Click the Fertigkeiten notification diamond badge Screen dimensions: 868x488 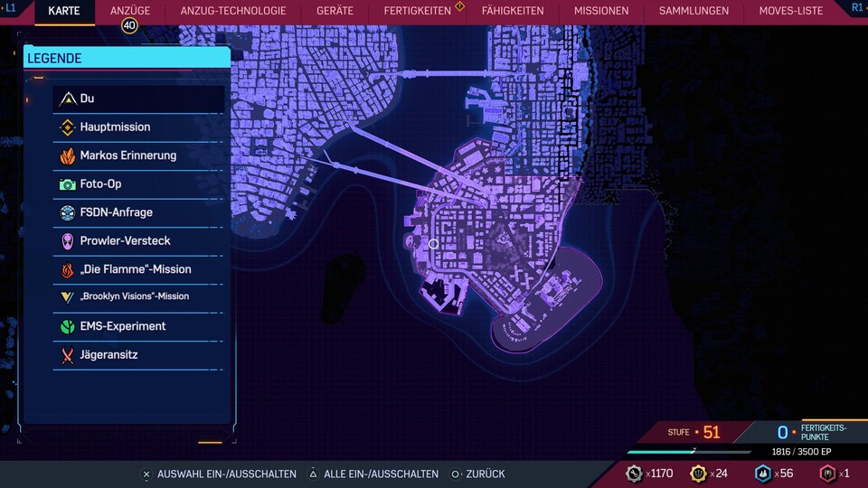click(459, 6)
